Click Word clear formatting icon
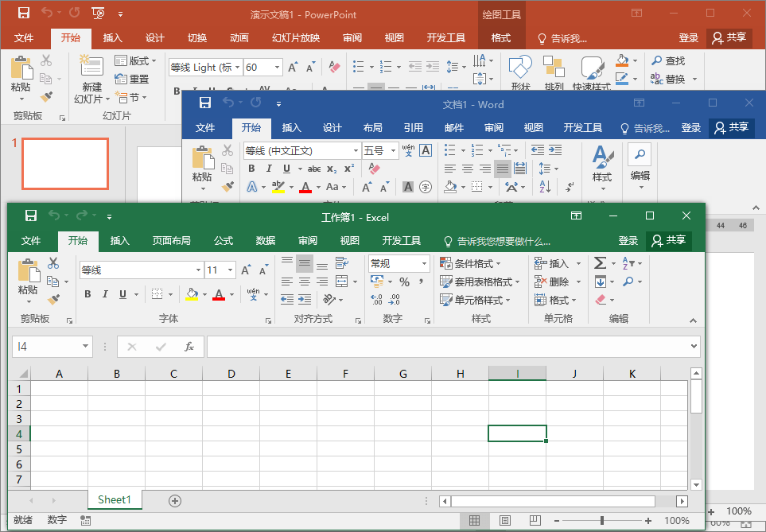The width and height of the screenshot is (766, 532). [x=374, y=169]
